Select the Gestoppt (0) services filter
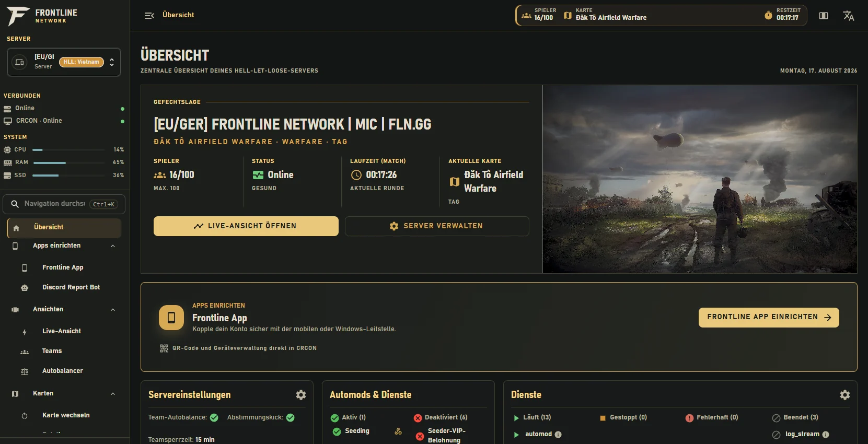The image size is (868, 444). click(623, 417)
